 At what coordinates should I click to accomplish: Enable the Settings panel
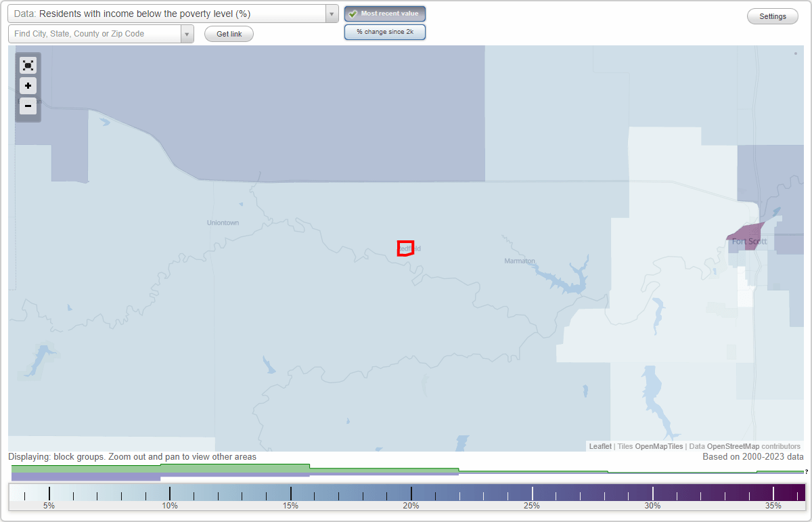[x=772, y=16]
